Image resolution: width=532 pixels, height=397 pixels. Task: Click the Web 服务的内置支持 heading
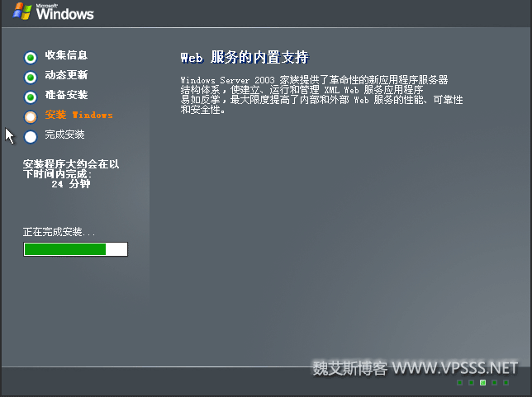tap(245, 57)
